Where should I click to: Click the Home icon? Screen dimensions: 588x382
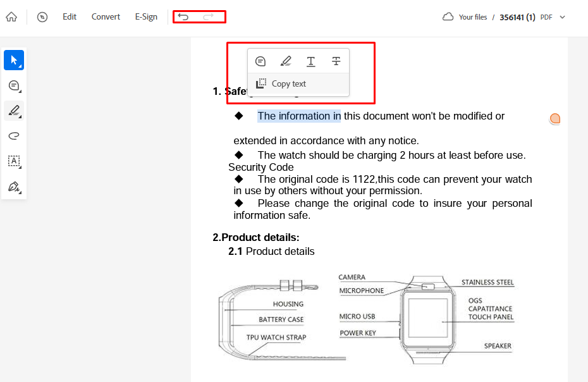coord(11,17)
